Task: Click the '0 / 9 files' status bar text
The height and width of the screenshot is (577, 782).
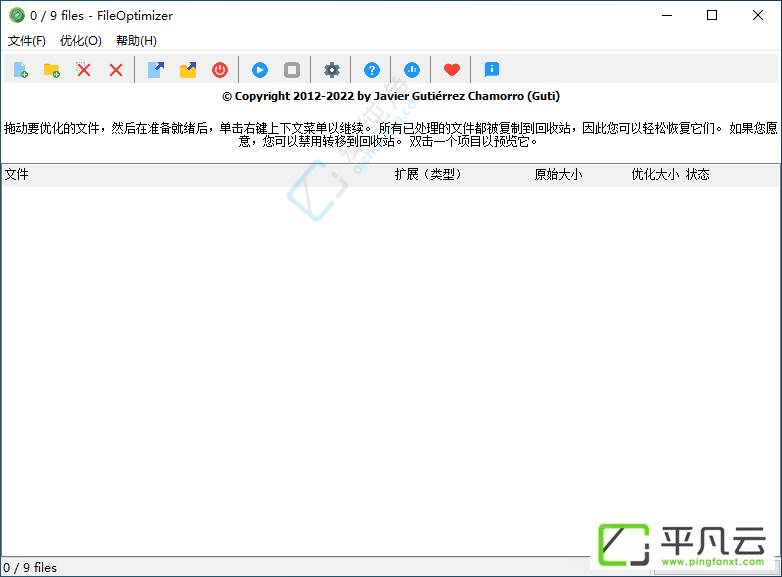Action: [30, 568]
